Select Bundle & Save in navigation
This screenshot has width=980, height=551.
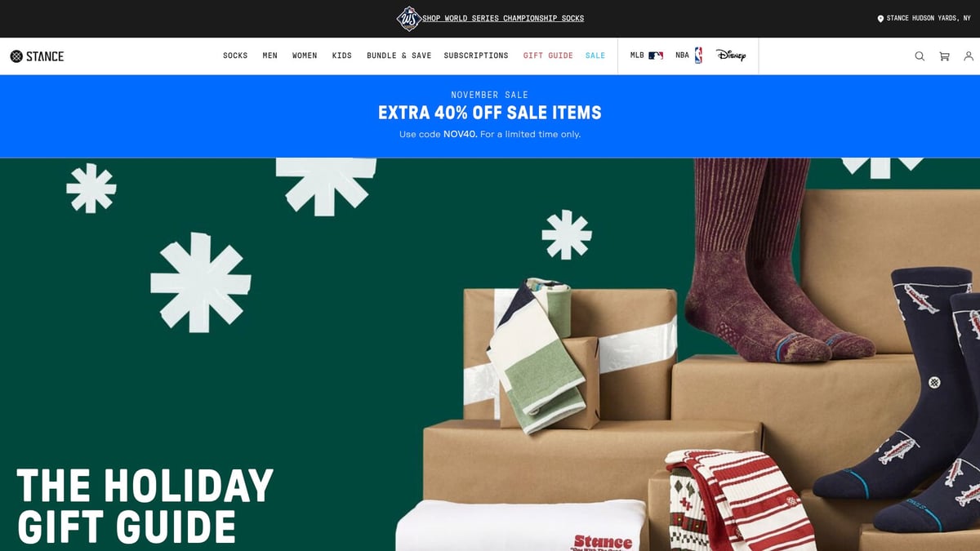399,56
